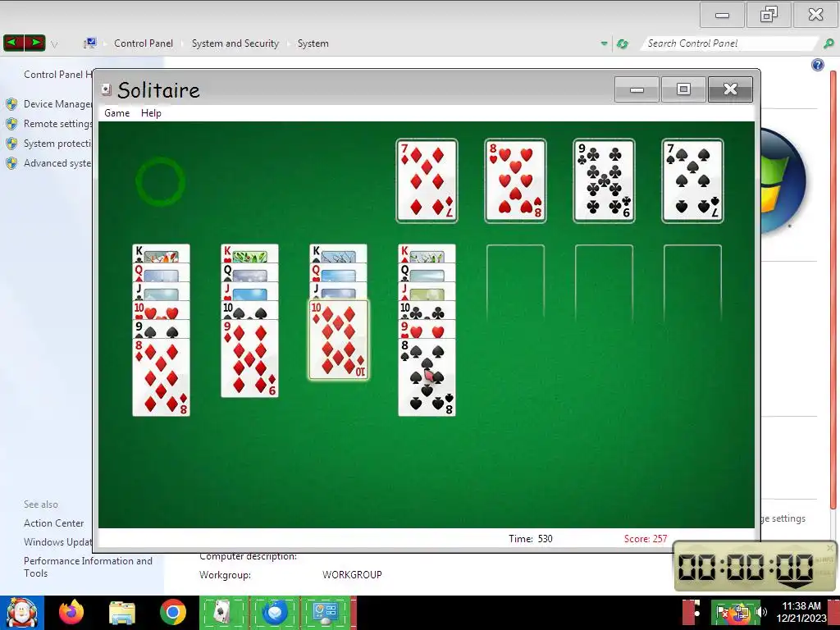Expand the address bar history dropdown
The width and height of the screenshot is (840, 630).
point(605,43)
